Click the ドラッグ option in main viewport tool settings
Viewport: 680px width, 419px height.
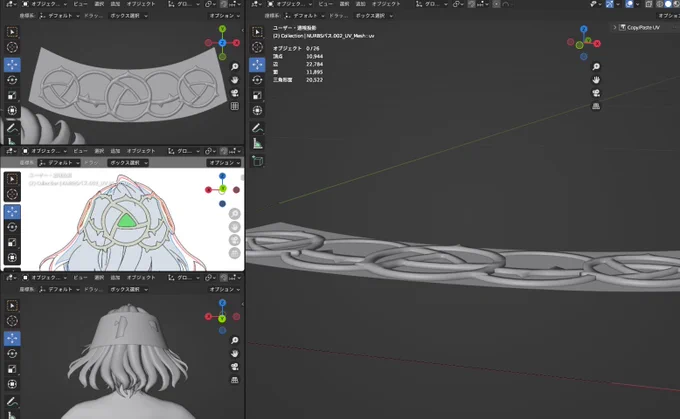pos(337,16)
